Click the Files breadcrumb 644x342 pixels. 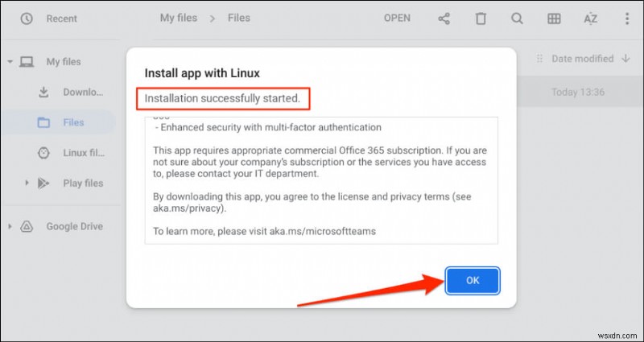pos(239,18)
